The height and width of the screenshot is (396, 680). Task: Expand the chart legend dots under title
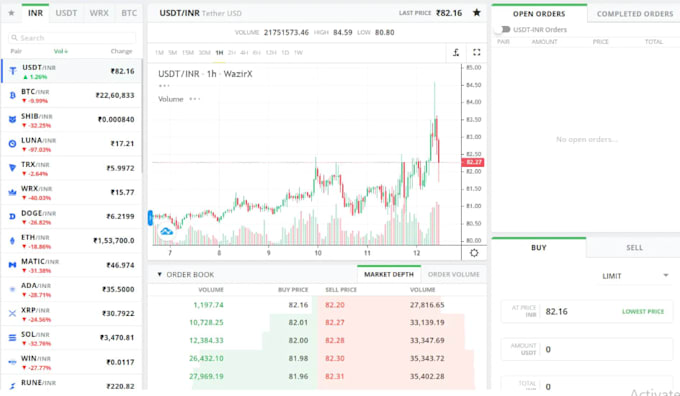click(164, 86)
